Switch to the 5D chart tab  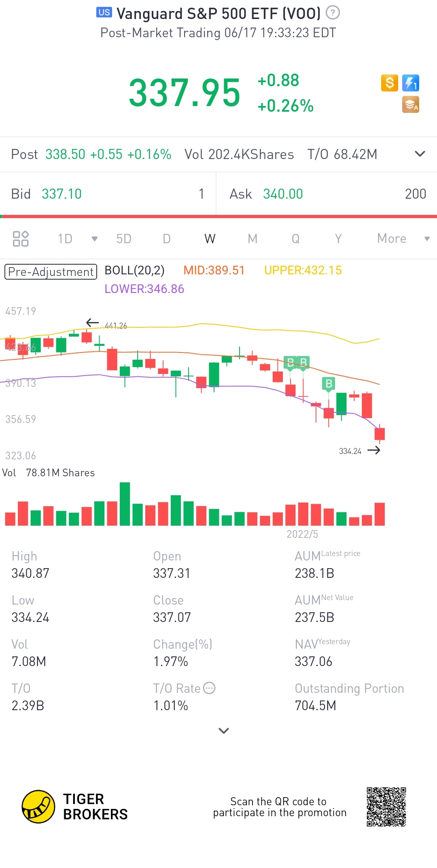(124, 239)
